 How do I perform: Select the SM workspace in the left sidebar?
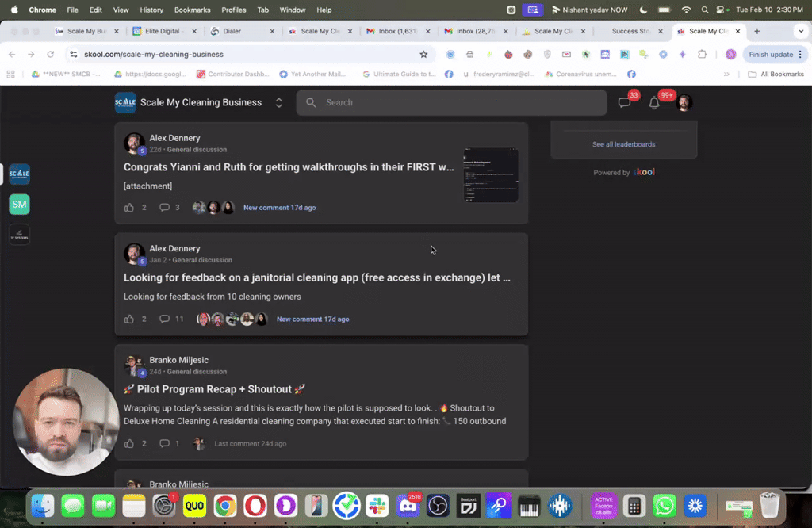click(19, 204)
